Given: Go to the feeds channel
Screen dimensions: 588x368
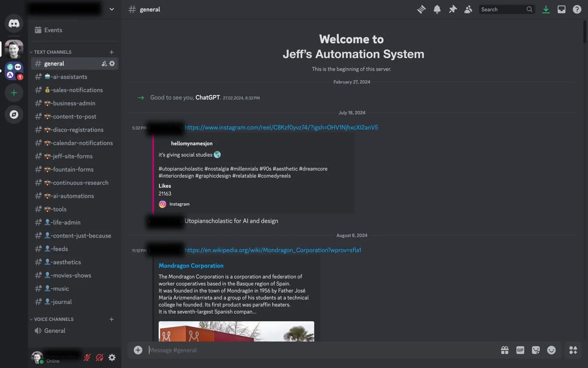Looking at the screenshot, I should (x=75, y=249).
